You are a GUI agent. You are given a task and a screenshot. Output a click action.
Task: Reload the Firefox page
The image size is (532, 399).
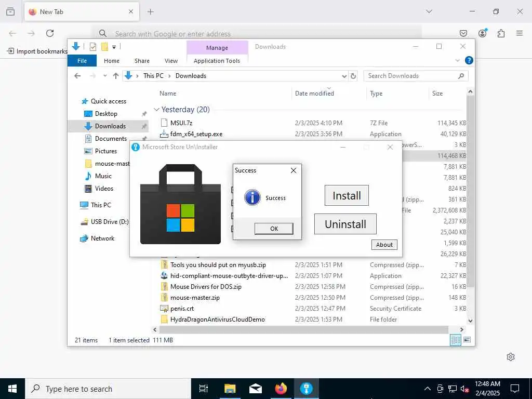pyautogui.click(x=50, y=33)
